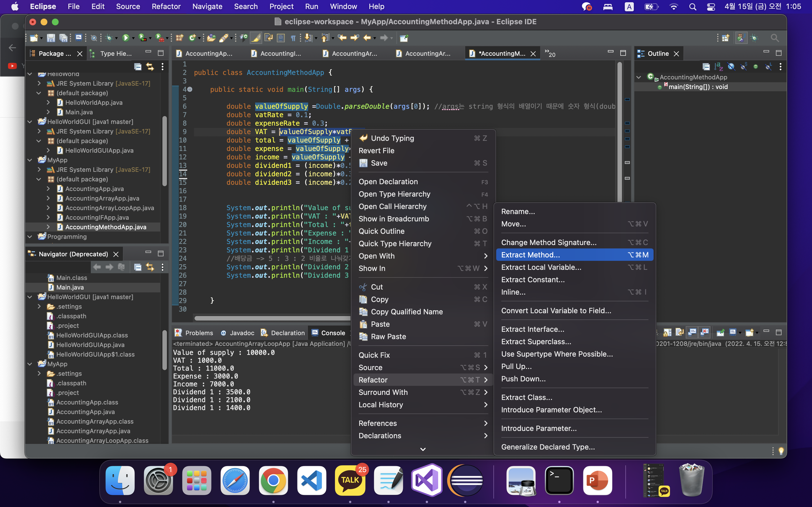Image resolution: width=812 pixels, height=507 pixels.
Task: Click the New Java Class toolbar icon
Action: pos(192,38)
